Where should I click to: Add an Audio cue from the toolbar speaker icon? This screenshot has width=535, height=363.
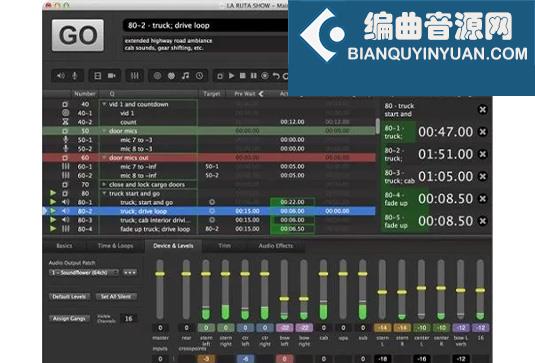coord(61,76)
